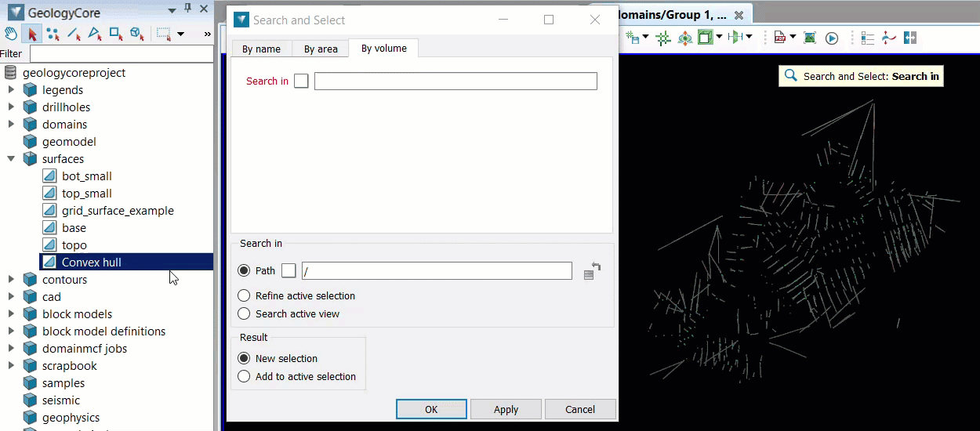The image size is (980, 431).
Task: Switch to the By name tab
Action: coord(261,49)
